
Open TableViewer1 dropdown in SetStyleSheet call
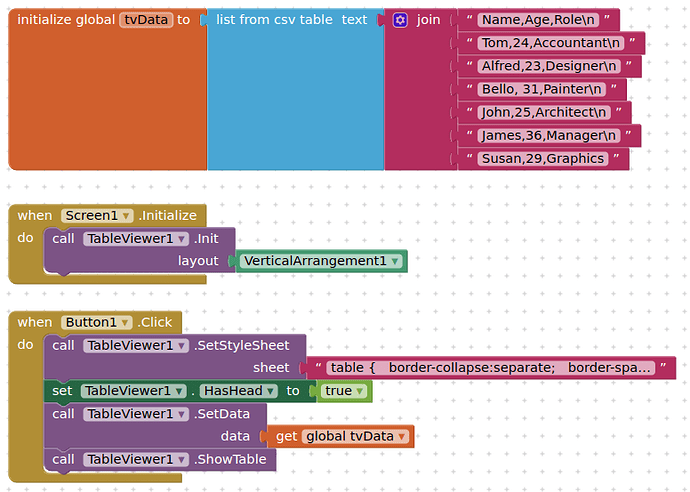pos(136,345)
